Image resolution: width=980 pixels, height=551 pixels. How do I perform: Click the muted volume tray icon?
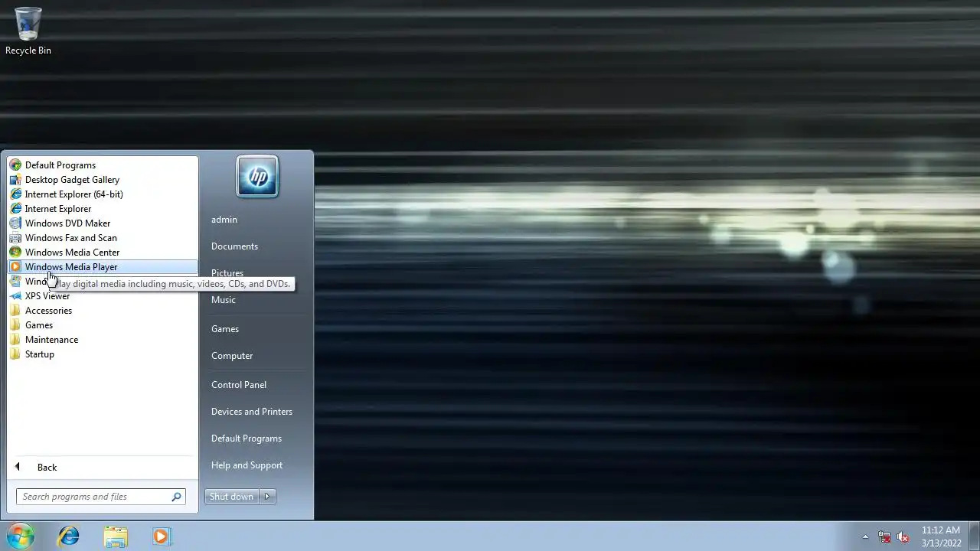(903, 536)
